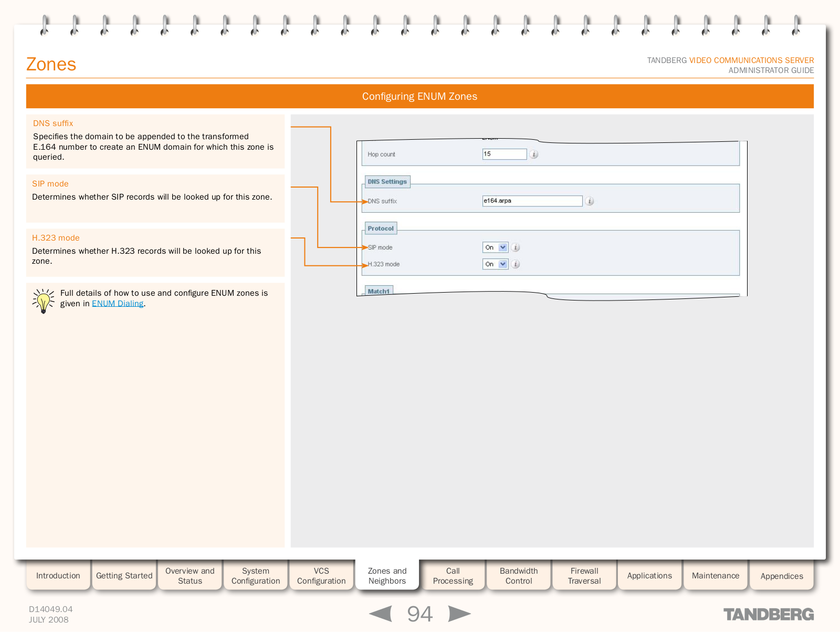Open the Bandwidth Control tab

tap(519, 576)
